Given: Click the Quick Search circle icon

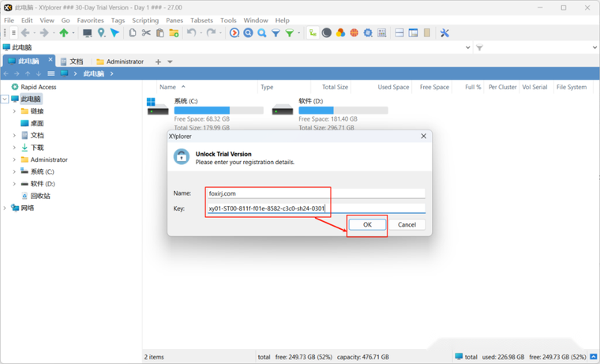Looking at the screenshot, I should (x=248, y=33).
